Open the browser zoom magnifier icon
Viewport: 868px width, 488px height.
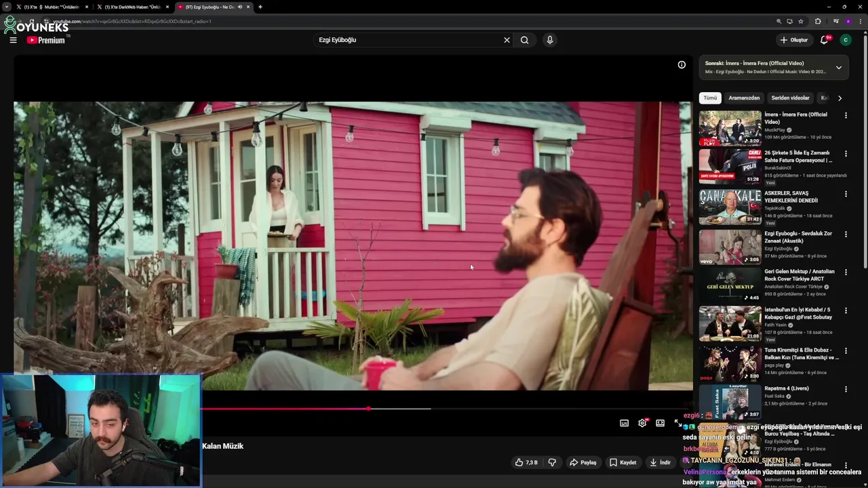[779, 21]
